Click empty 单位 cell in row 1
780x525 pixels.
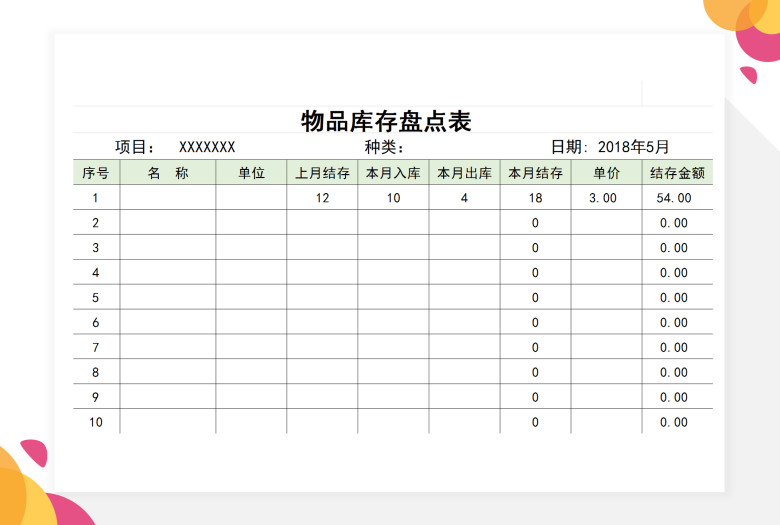coord(251,198)
